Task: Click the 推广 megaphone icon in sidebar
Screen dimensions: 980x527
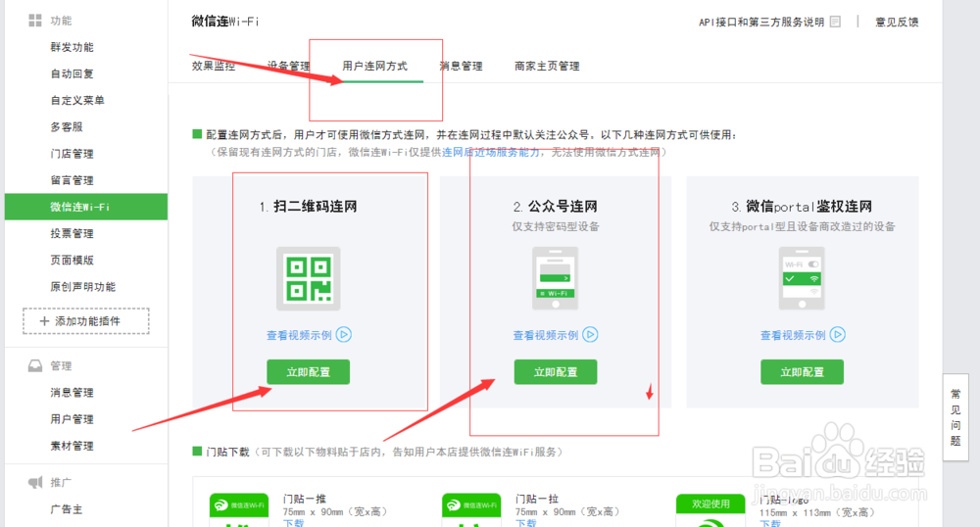Action: pyautogui.click(x=35, y=482)
